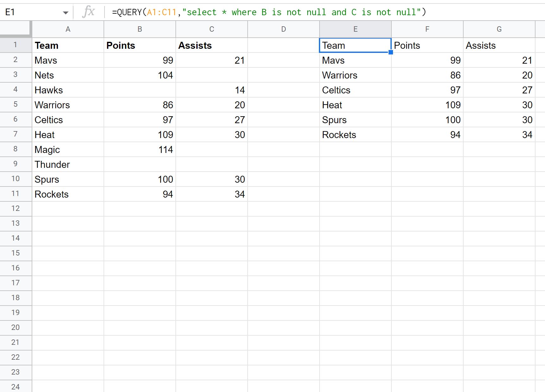545x392 pixels.
Task: Click the empty Thunder points cell B9
Action: click(x=140, y=164)
